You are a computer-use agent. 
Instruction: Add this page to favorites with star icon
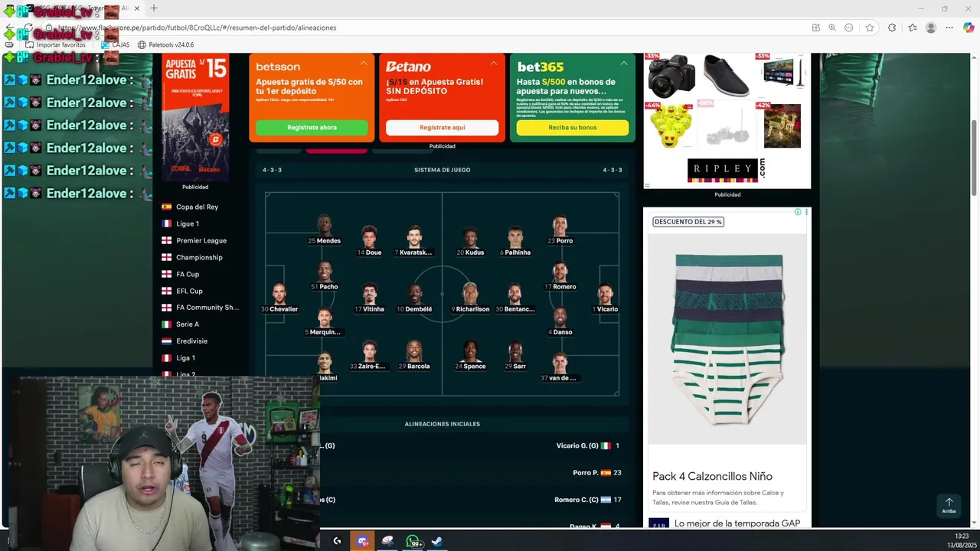coord(870,28)
